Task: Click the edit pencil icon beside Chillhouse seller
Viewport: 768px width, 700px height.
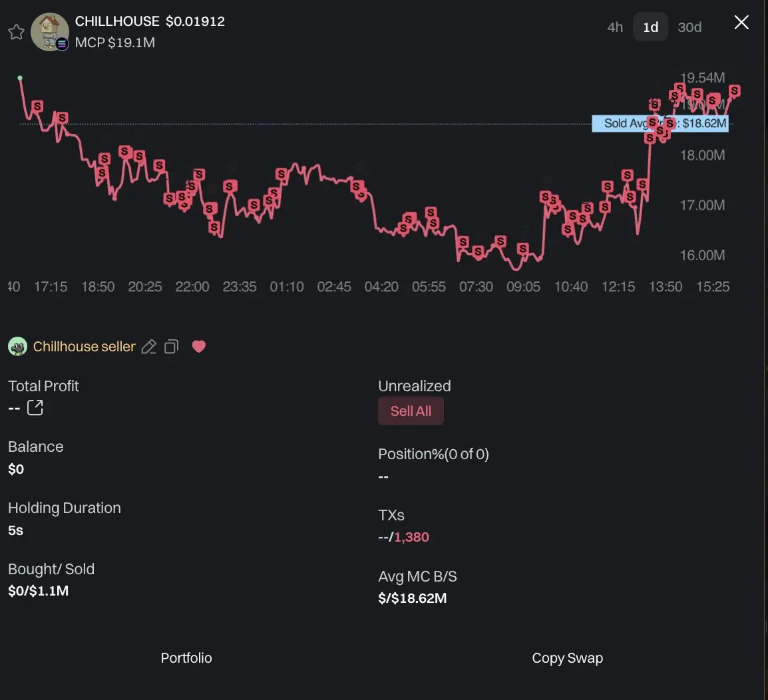Action: 149,347
